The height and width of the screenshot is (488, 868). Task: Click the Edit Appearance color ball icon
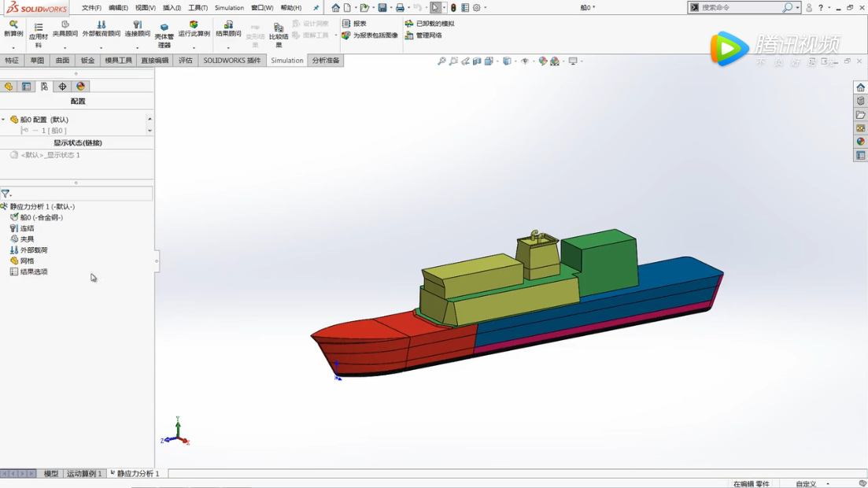click(x=542, y=61)
